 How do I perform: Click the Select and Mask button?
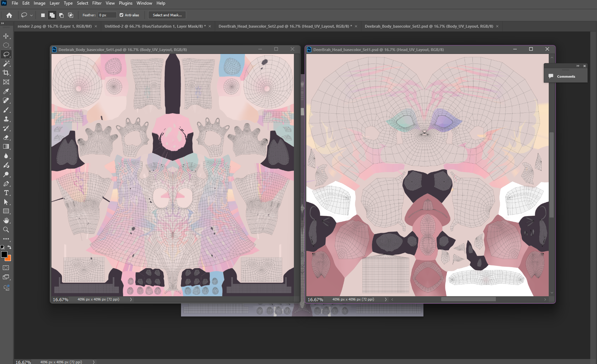167,15
